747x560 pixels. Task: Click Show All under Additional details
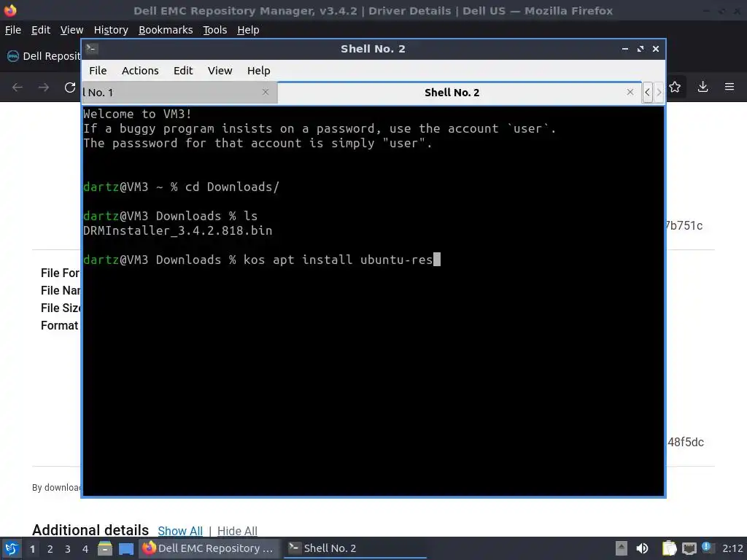180,531
